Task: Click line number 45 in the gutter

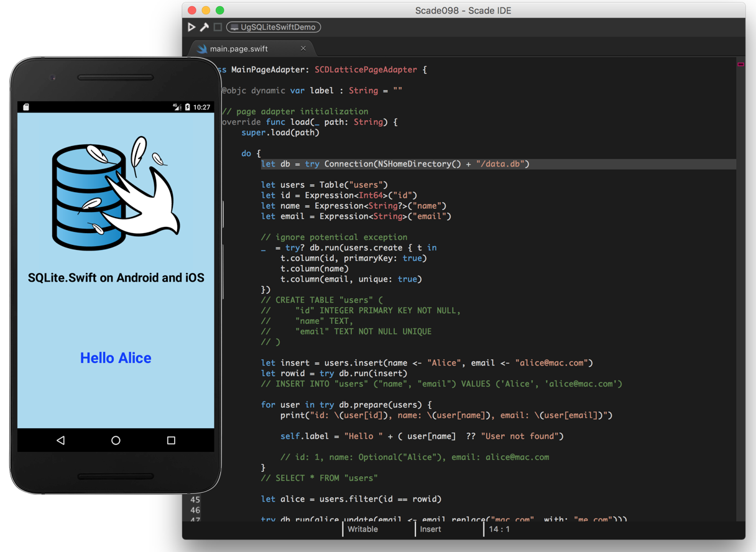Action: (195, 499)
